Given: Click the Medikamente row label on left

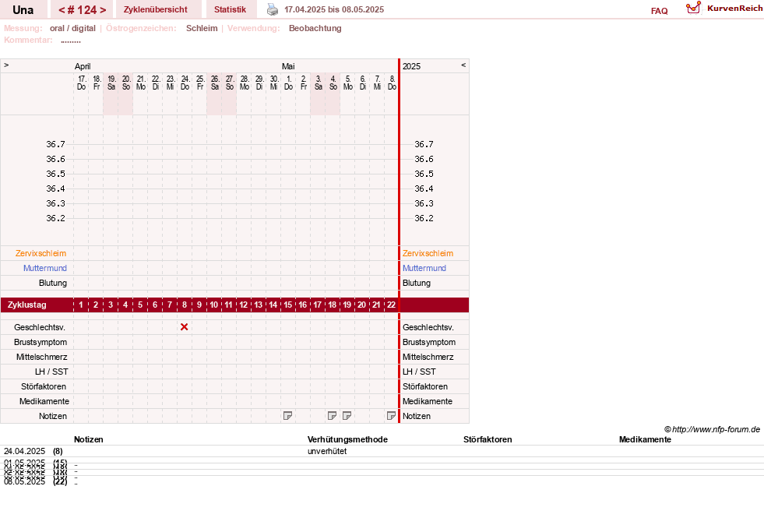Looking at the screenshot, I should 44,401.
